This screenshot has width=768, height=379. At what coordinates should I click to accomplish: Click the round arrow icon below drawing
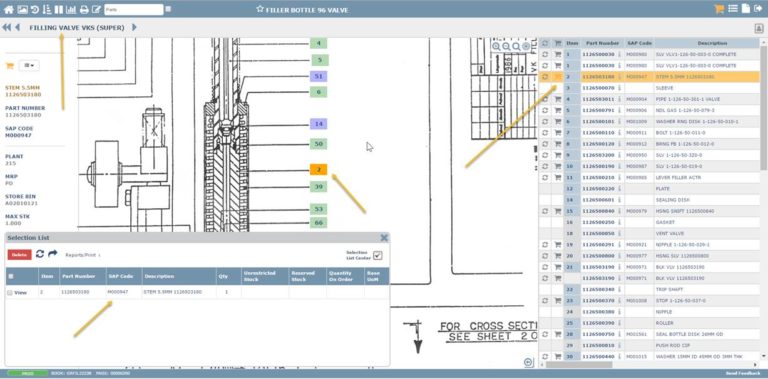528,362
